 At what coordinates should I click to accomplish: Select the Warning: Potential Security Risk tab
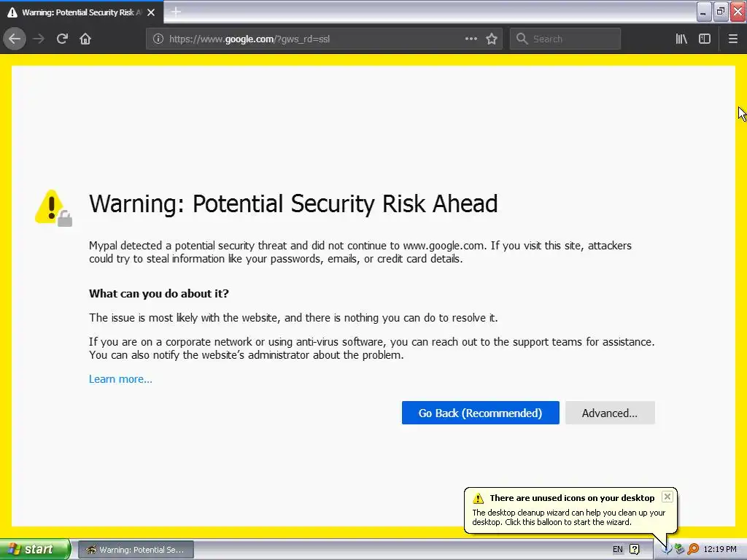pyautogui.click(x=82, y=12)
